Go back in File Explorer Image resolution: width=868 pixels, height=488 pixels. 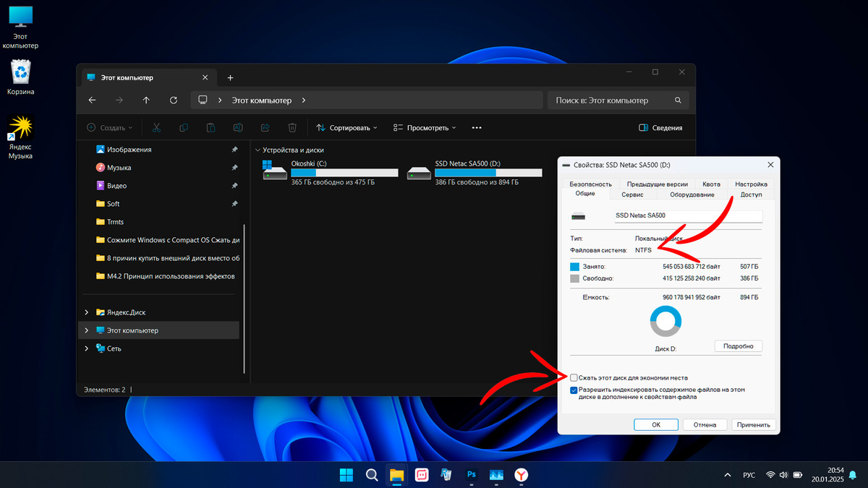click(x=92, y=100)
